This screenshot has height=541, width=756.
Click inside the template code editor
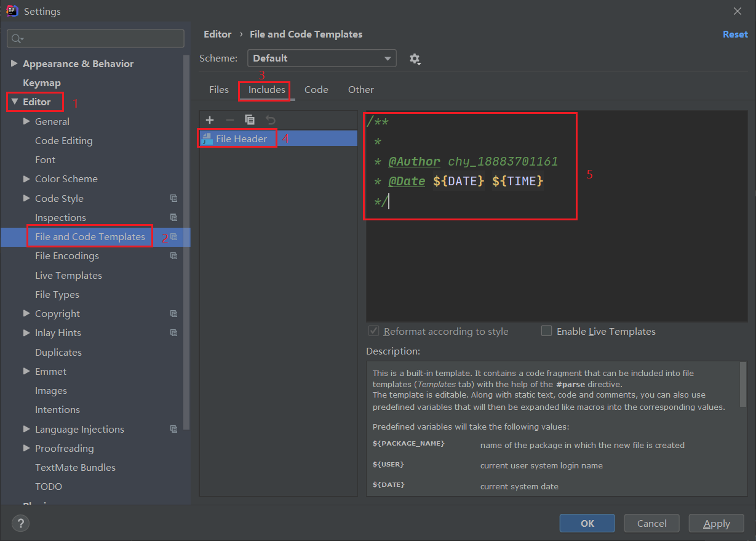click(557, 215)
